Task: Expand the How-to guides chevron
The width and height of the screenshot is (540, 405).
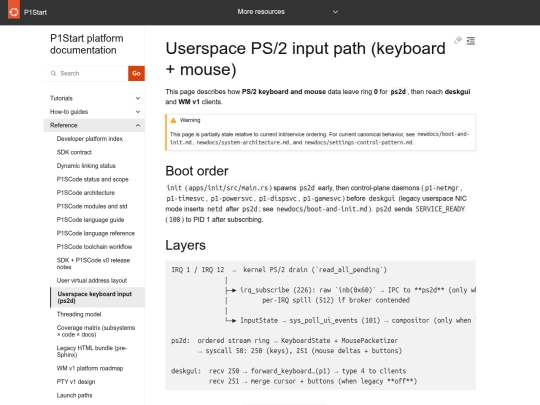Action: tap(138, 112)
